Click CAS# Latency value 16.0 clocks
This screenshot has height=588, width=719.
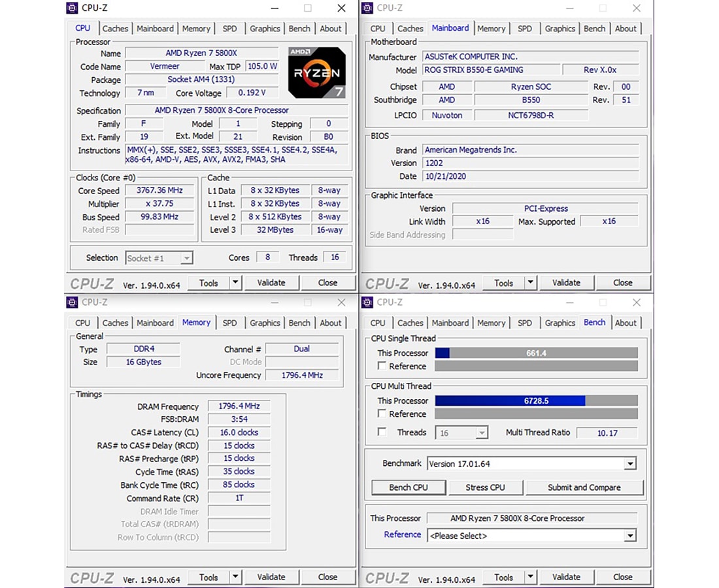[239, 432]
